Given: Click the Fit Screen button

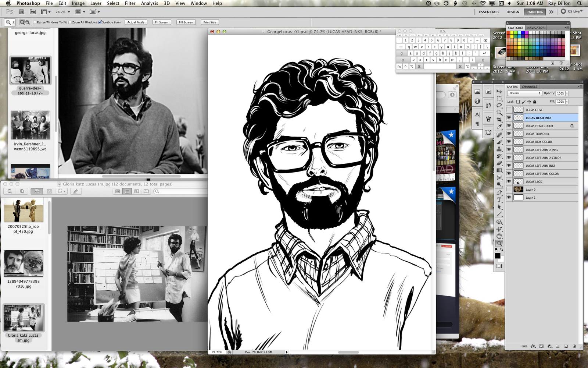Looking at the screenshot, I should pyautogui.click(x=162, y=22).
